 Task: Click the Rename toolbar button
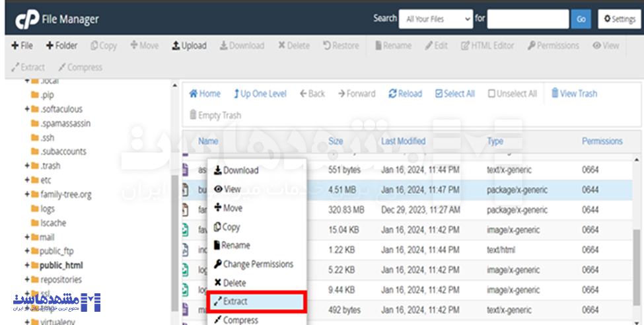tap(393, 46)
